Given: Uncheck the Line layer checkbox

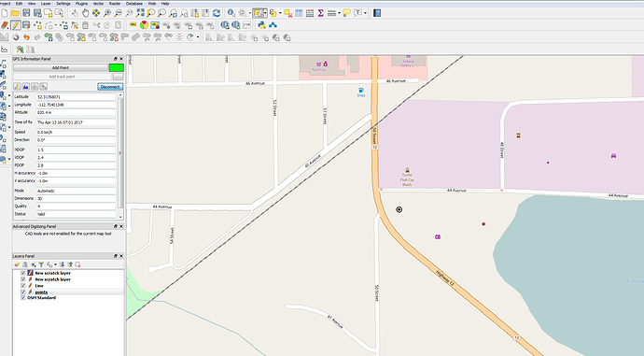Looking at the screenshot, I should pos(23,286).
